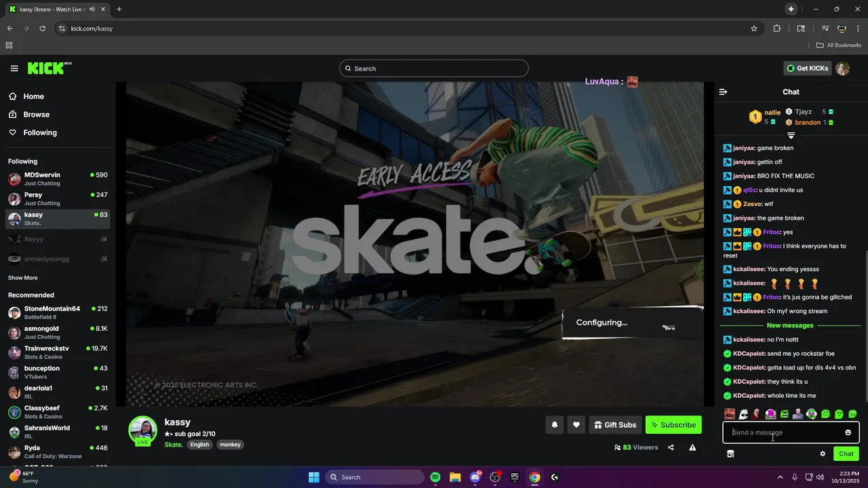Reload the browser page
This screenshot has height=488, width=868.
[x=42, y=28]
